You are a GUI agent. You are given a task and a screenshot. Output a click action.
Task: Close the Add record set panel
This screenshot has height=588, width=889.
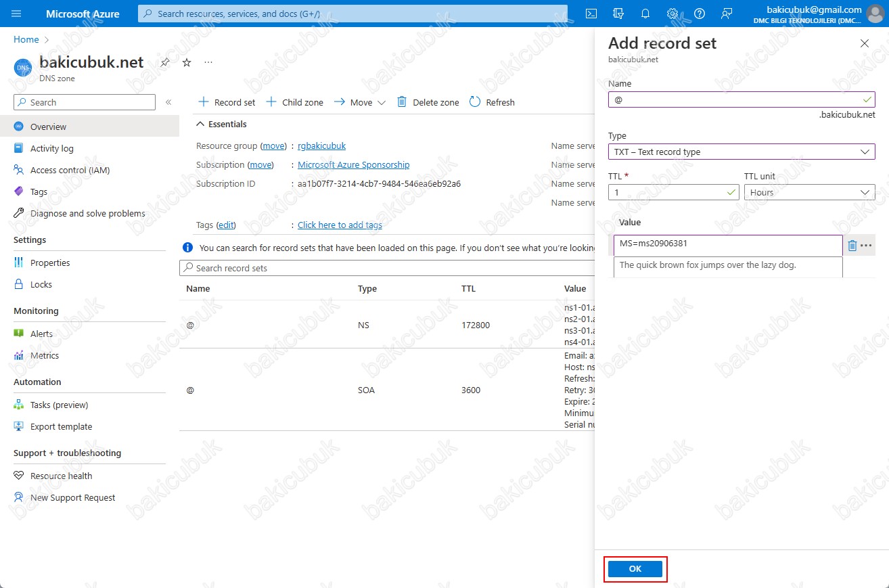tap(864, 43)
